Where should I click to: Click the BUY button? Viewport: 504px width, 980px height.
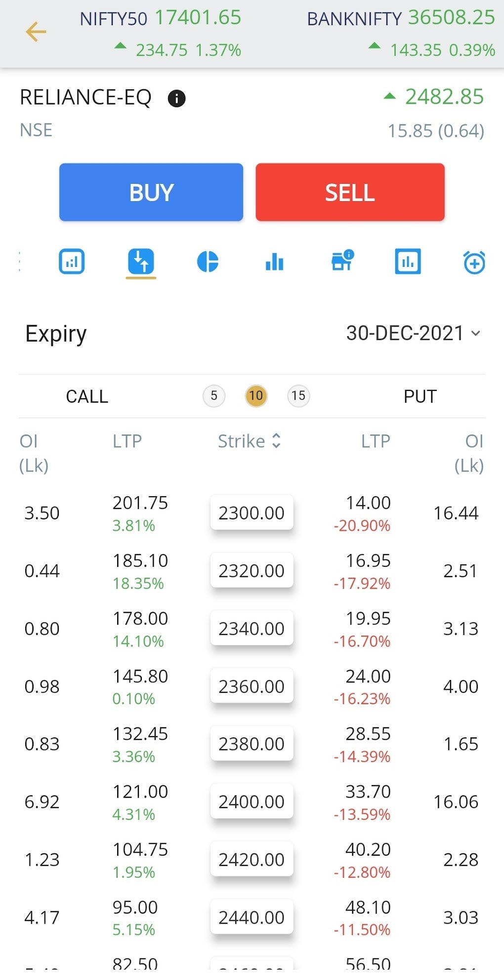(151, 192)
